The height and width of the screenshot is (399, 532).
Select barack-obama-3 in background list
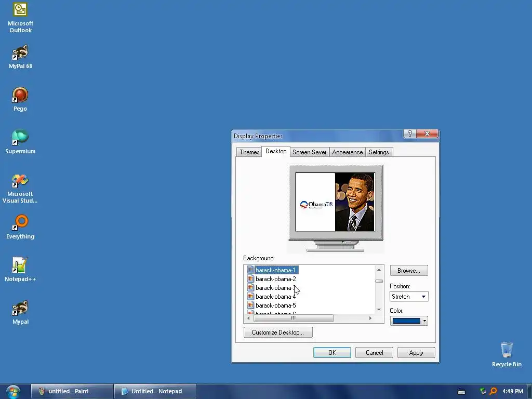point(275,288)
